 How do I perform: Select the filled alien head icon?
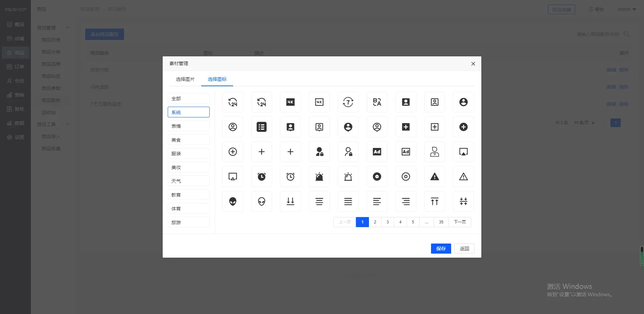[233, 201]
